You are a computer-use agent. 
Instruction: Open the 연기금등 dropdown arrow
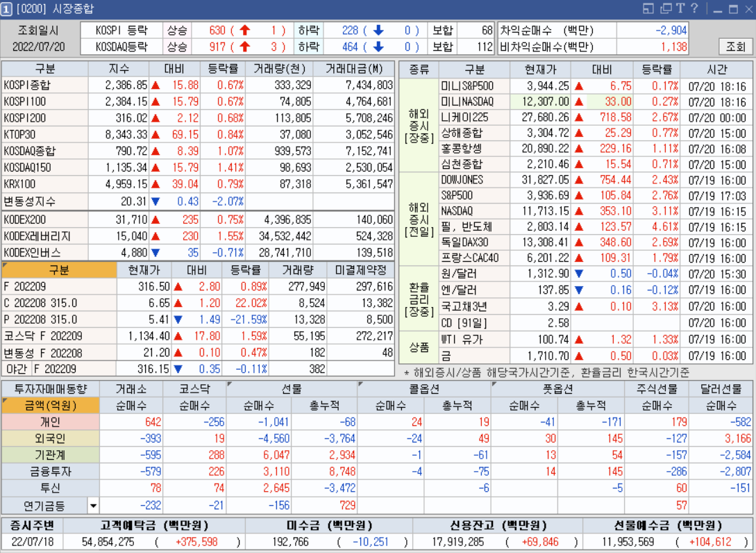pyautogui.click(x=93, y=506)
